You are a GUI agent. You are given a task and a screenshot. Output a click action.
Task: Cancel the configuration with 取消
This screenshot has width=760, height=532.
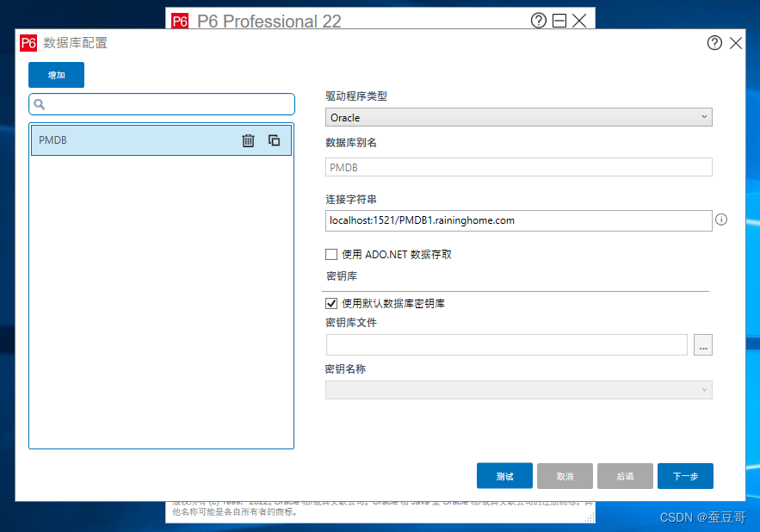point(565,475)
